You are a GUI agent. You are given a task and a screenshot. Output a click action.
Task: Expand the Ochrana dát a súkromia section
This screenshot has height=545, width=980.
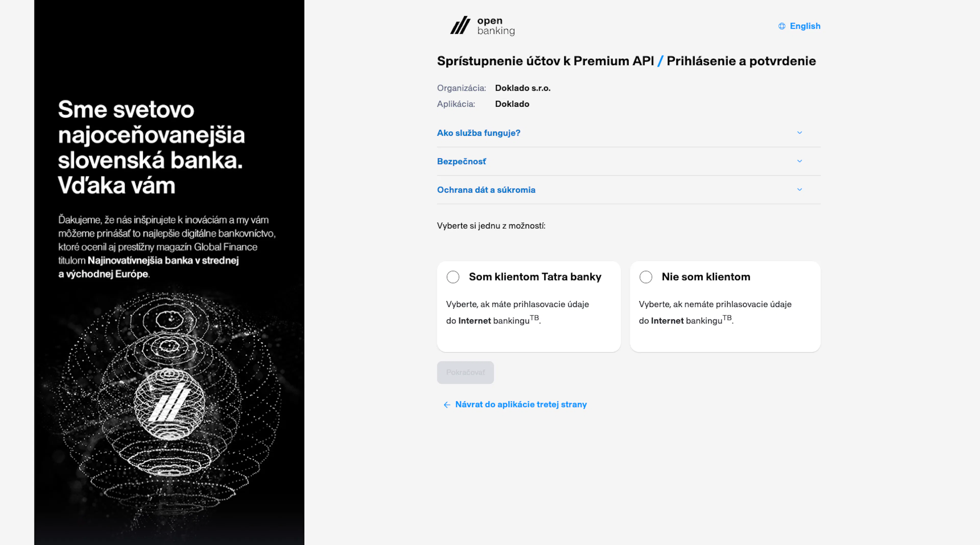pos(629,190)
